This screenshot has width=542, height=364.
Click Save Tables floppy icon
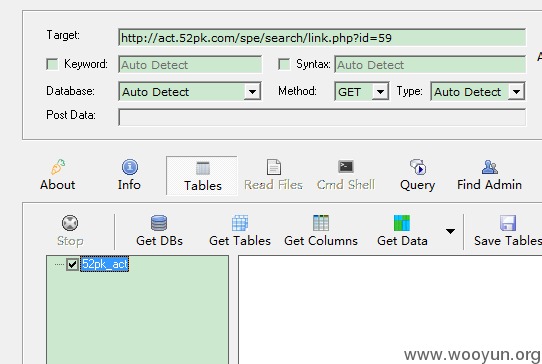(x=508, y=223)
